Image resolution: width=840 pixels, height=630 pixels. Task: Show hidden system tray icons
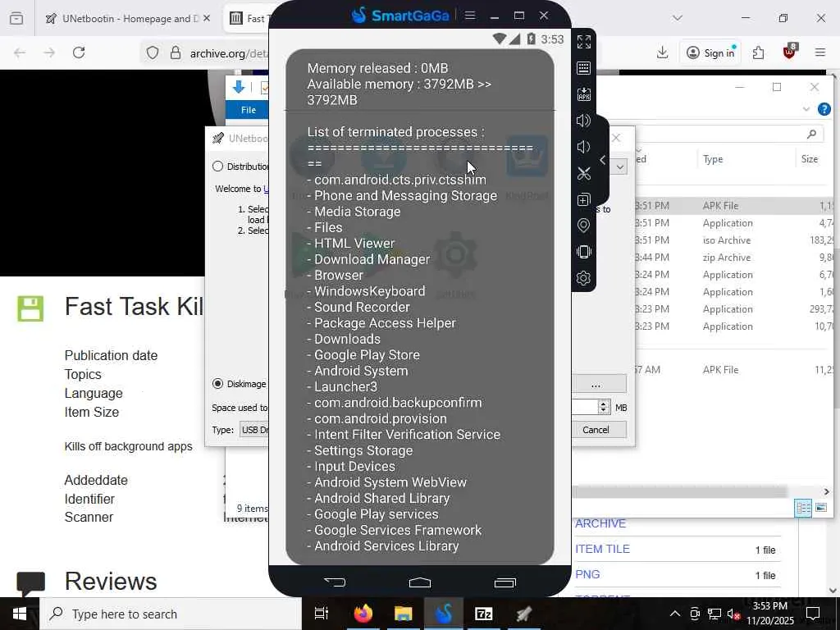[x=675, y=614]
